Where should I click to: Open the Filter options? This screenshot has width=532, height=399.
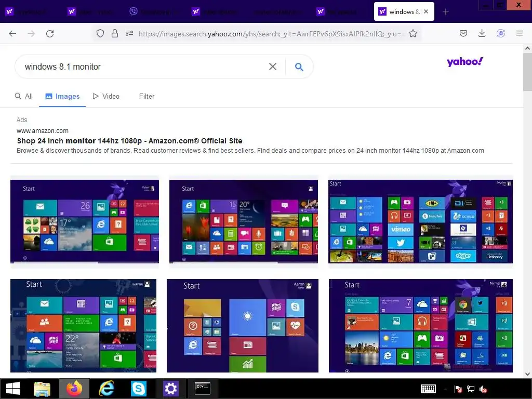[x=147, y=96]
